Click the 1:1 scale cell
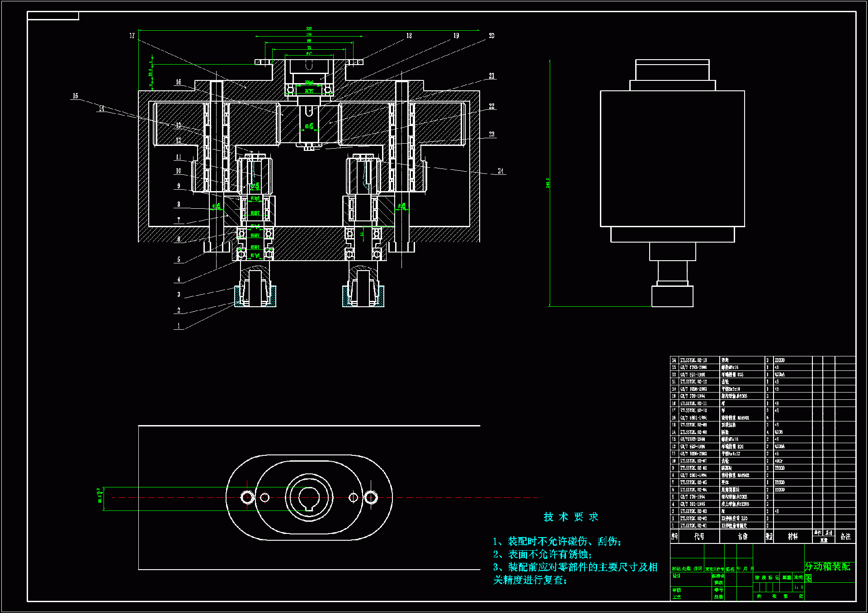 798,587
